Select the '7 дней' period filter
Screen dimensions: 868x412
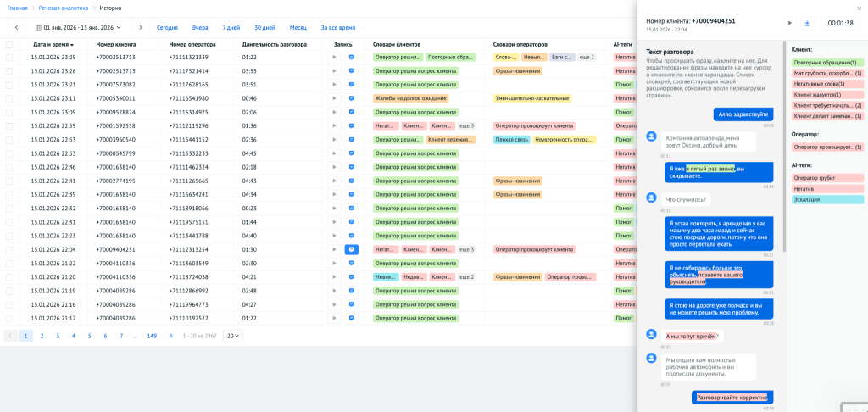pos(231,27)
